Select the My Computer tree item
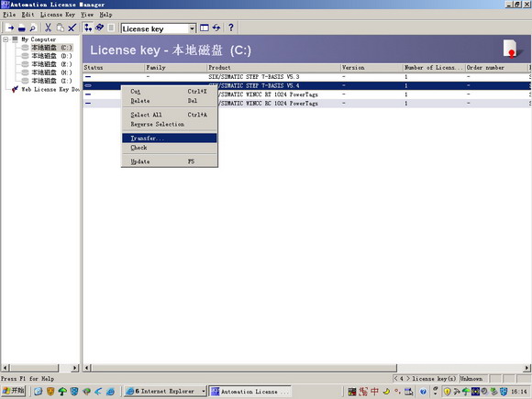532x399 pixels. tap(39, 39)
